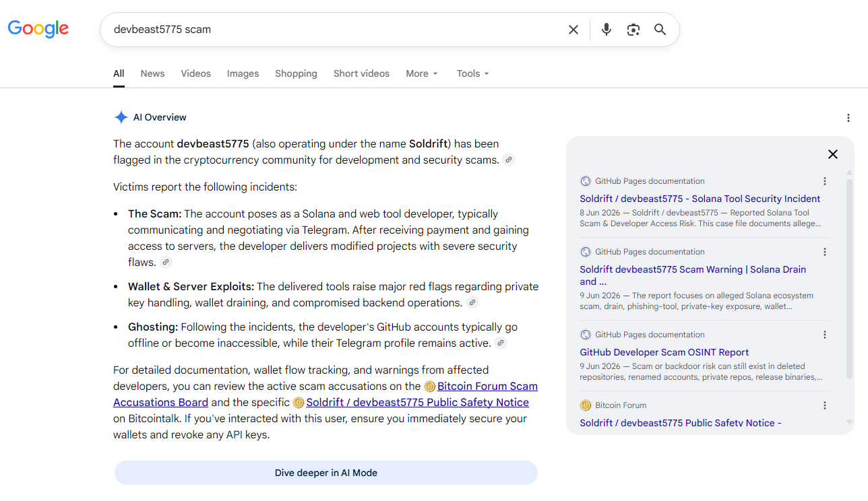This screenshot has height=501, width=868.
Task: Click 'Ghosting:' bullet heading
Action: point(153,327)
